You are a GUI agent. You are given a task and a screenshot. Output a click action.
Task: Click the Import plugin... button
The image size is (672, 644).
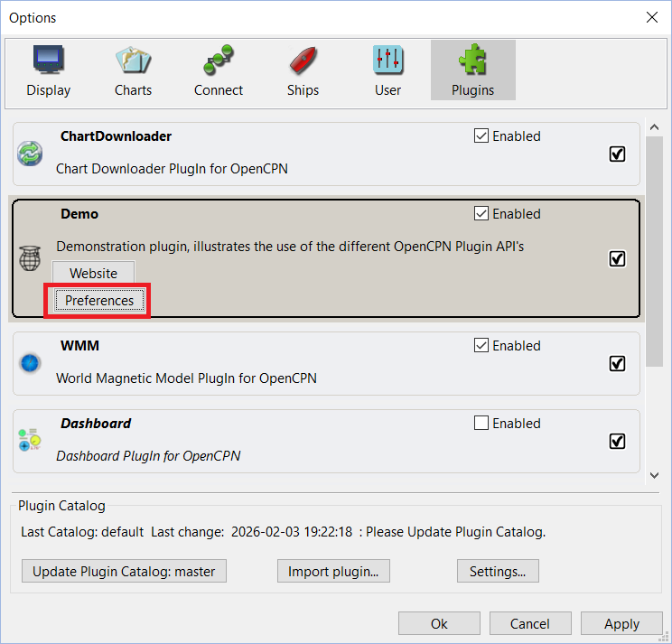pos(333,571)
